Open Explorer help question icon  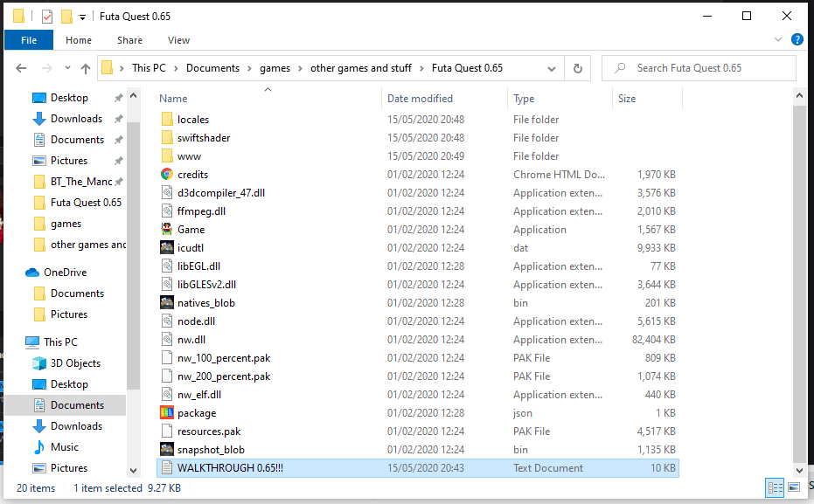(x=797, y=39)
